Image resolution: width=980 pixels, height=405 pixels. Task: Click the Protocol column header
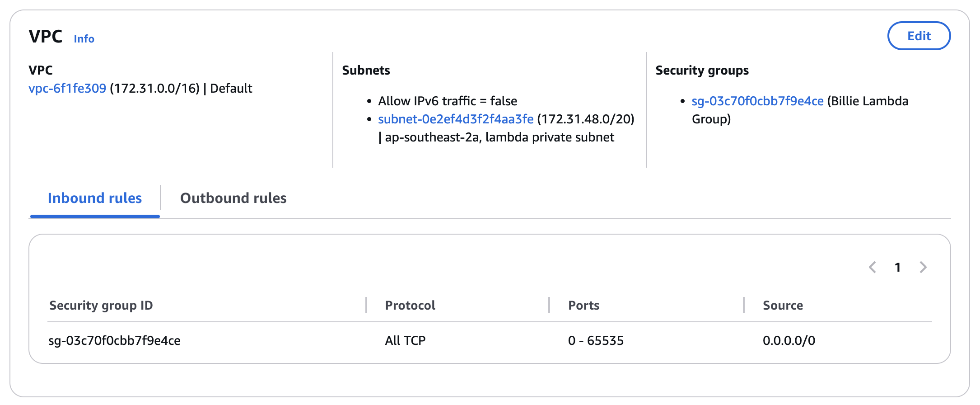410,306
